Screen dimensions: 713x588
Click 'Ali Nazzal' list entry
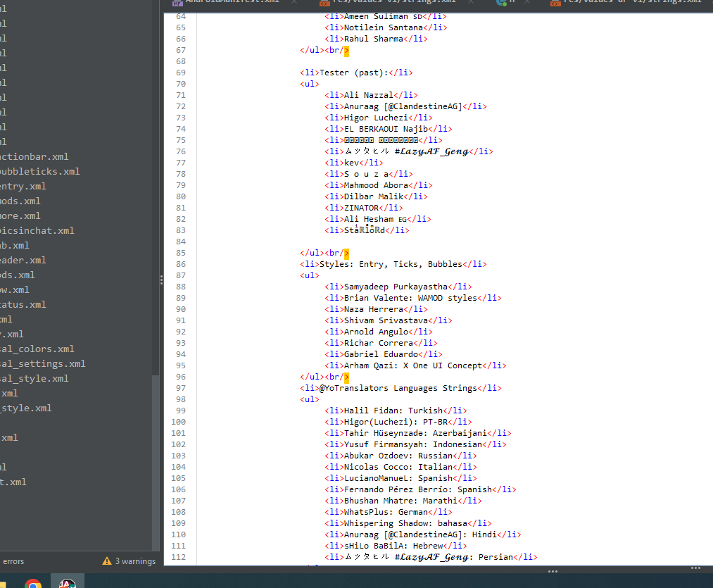[x=368, y=95]
